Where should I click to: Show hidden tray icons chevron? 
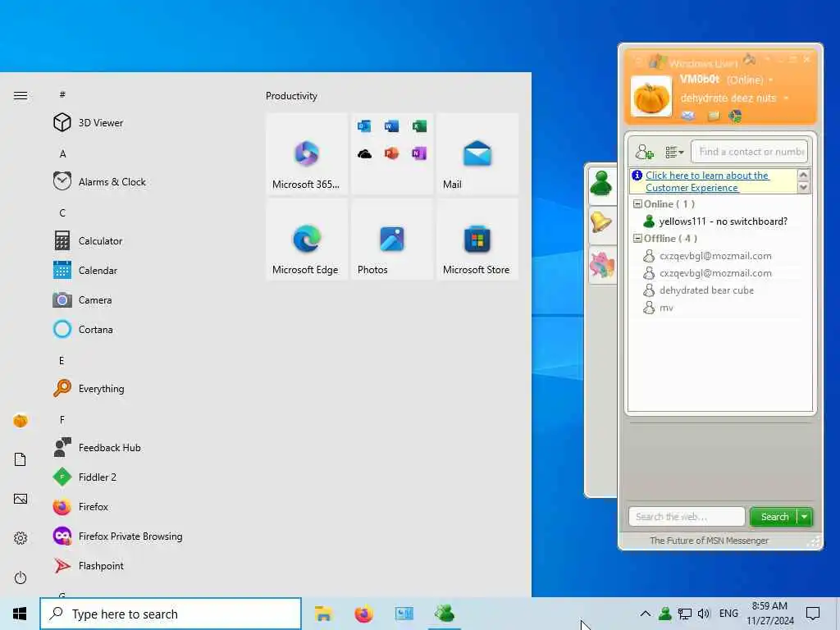pos(645,614)
